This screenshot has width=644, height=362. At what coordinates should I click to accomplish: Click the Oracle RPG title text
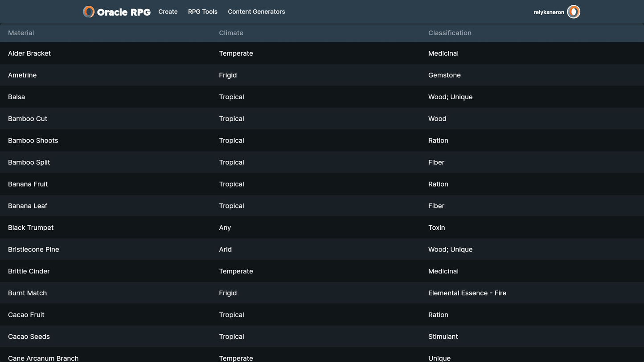123,12
